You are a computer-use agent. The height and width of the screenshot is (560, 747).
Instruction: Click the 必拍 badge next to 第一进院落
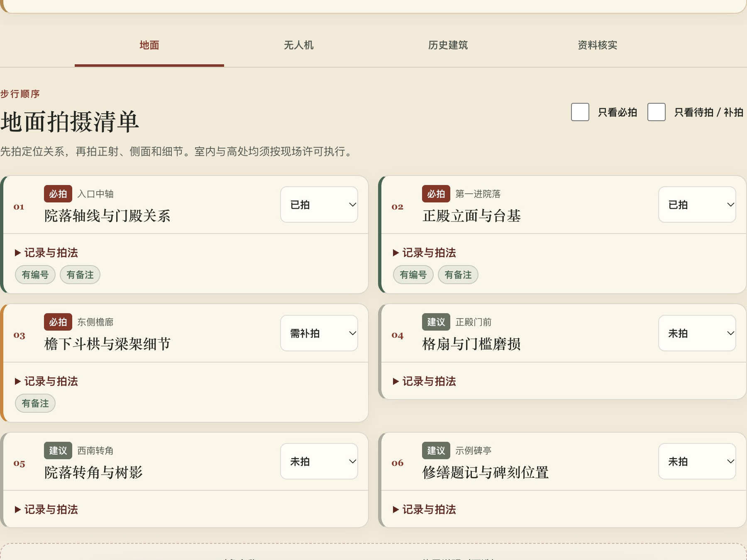[436, 194]
